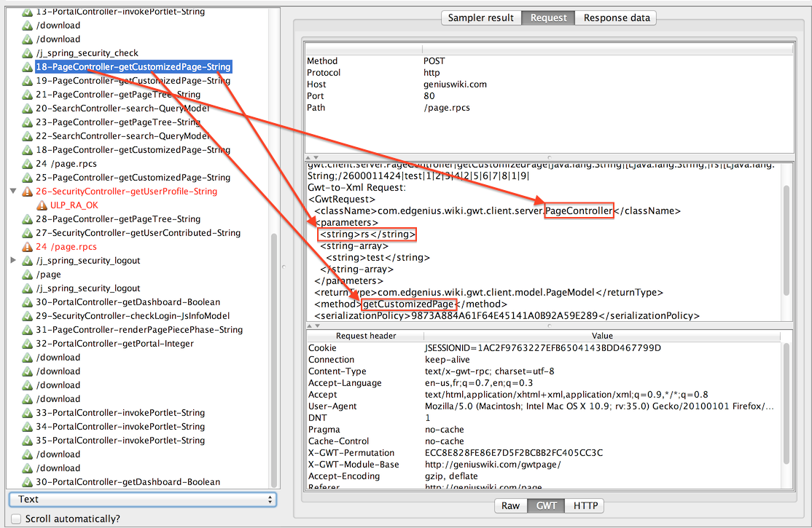Click icon beside 29-SecurityController-checkLogin-JsInfoModel
Image resolution: width=812 pixels, height=528 pixels.
point(28,316)
